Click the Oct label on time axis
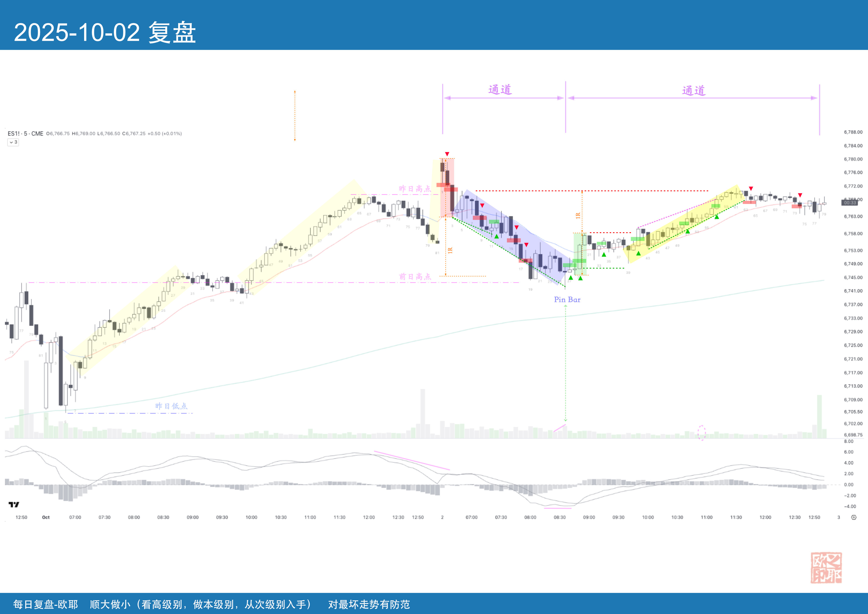 click(x=46, y=517)
